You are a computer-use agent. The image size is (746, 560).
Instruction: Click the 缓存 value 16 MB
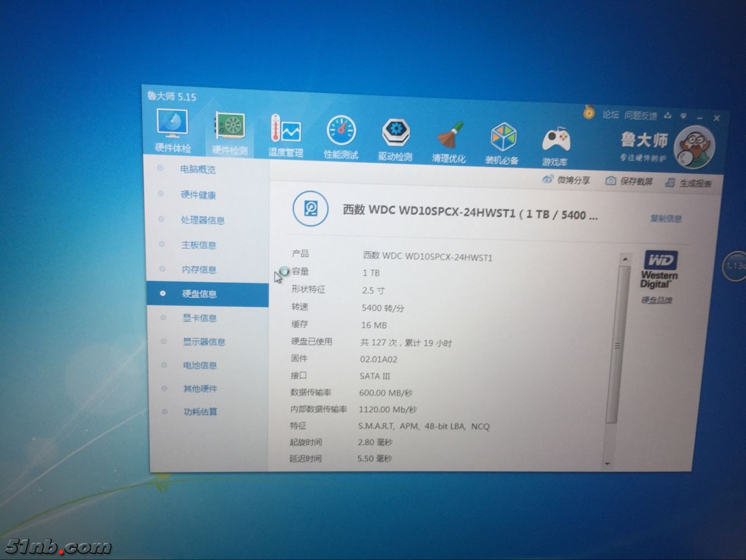[374, 325]
